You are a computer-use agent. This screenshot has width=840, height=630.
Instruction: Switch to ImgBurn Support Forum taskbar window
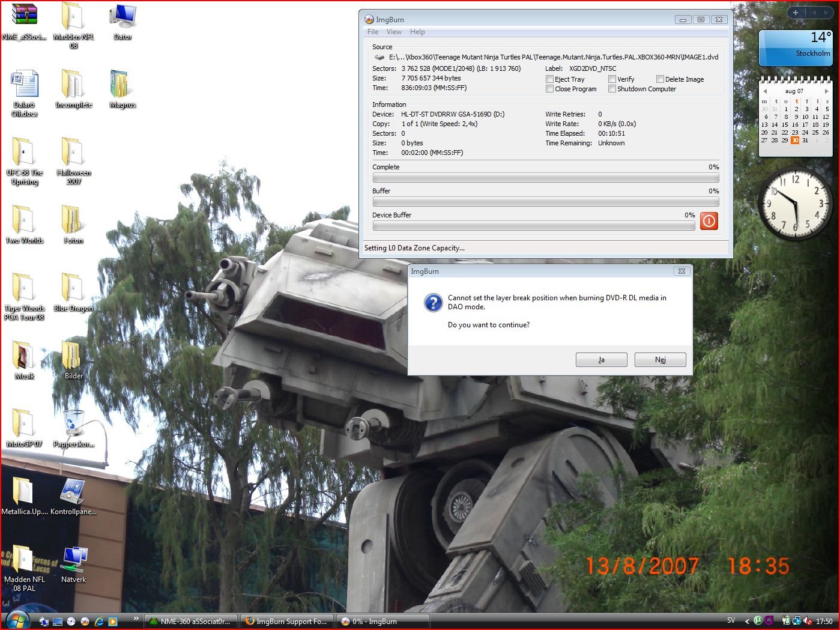pos(286,622)
